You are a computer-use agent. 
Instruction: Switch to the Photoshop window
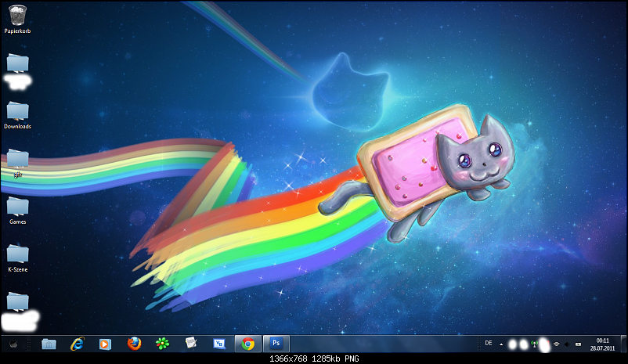coord(276,344)
